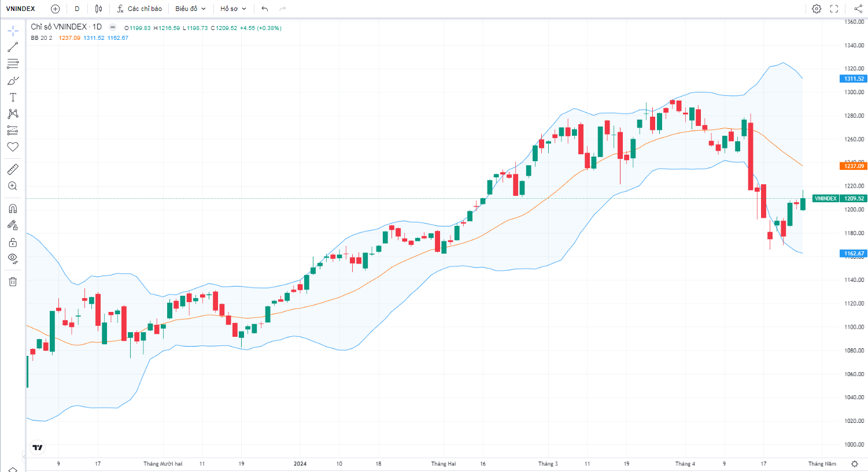Toggle magnet mode for drawings
This screenshot has width=868, height=472.
13,209
